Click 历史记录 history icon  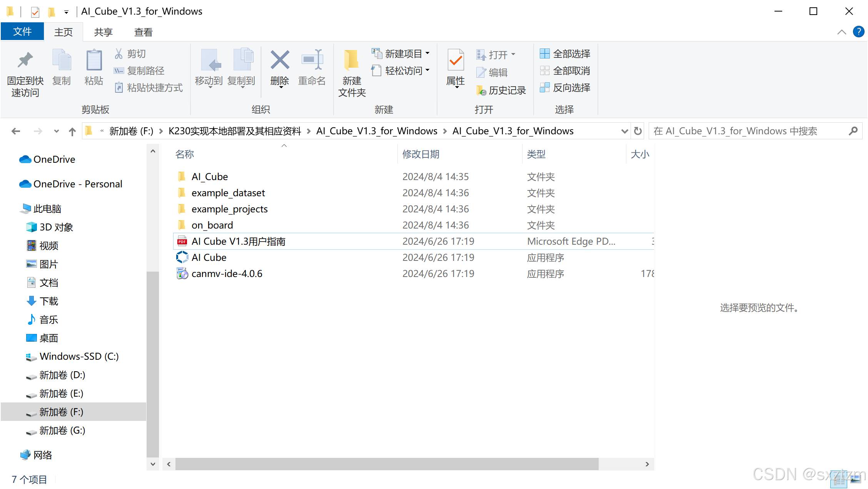[481, 90]
